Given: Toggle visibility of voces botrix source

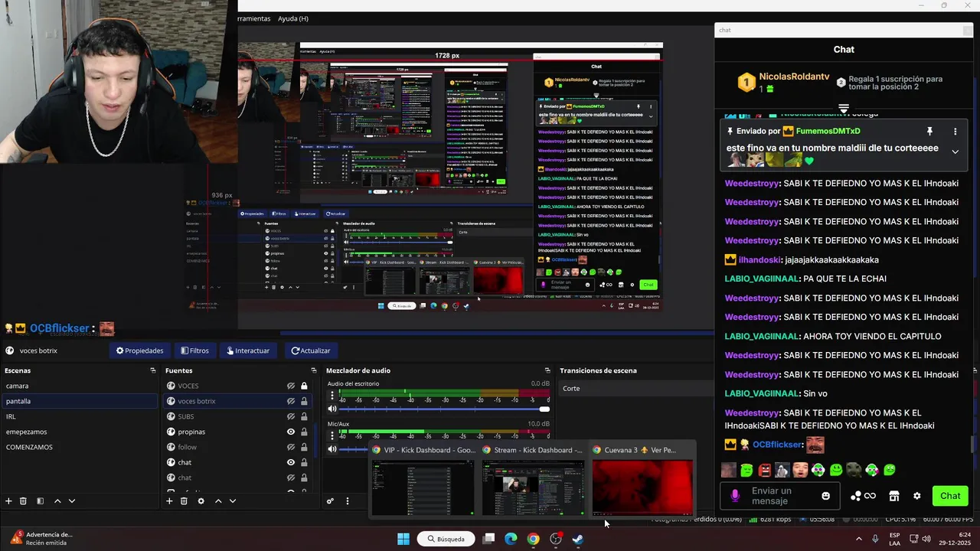Looking at the screenshot, I should pyautogui.click(x=291, y=401).
